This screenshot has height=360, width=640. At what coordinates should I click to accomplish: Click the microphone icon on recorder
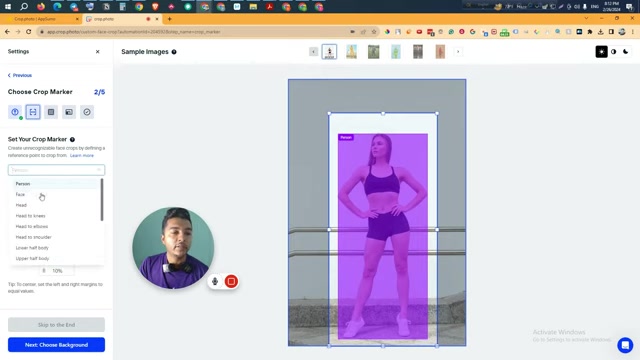(x=215, y=281)
